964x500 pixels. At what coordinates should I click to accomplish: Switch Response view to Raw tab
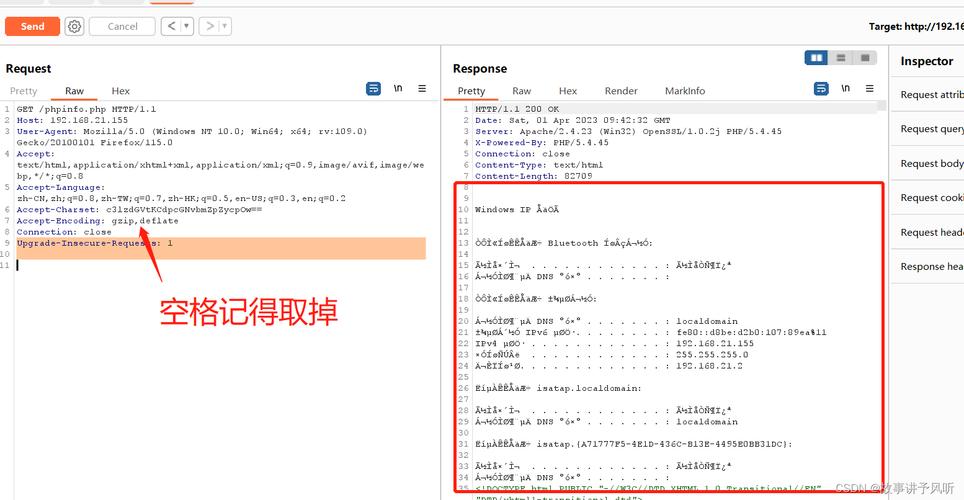pos(521,91)
